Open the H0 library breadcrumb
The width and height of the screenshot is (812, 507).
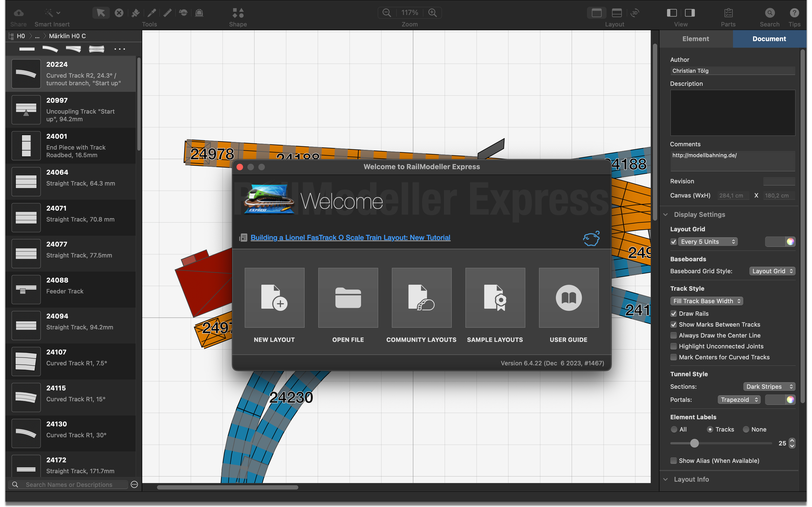[20, 36]
